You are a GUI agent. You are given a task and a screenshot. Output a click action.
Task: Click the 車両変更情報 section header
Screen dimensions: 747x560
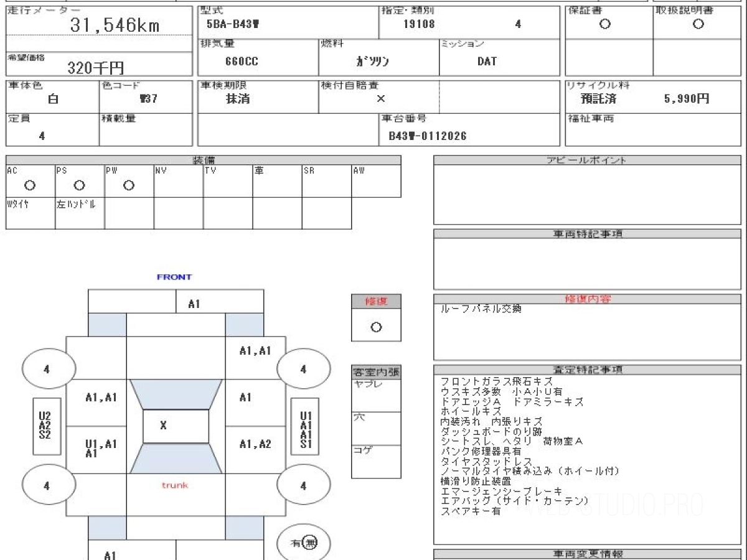(586, 554)
